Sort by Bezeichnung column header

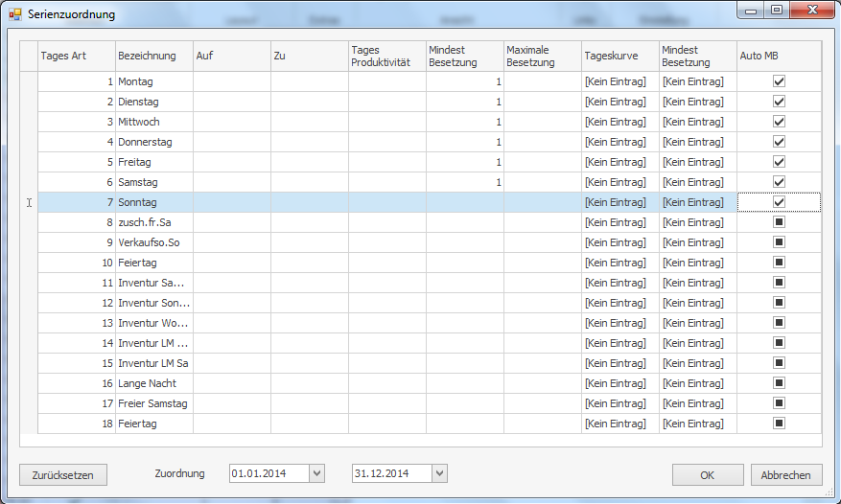(x=153, y=56)
